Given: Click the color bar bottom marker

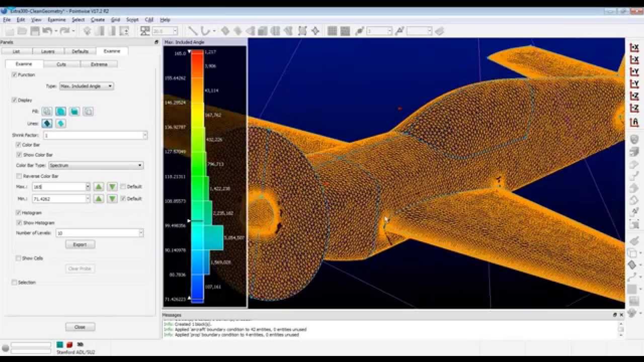Looking at the screenshot, I should point(190,299).
